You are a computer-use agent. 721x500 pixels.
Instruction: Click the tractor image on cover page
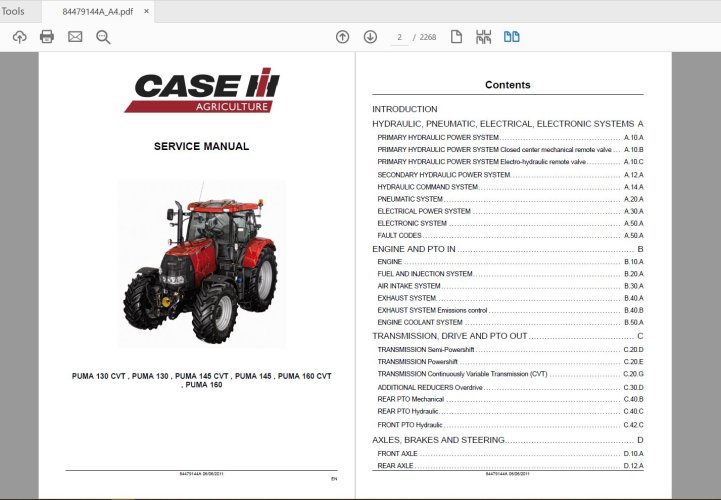coord(201,263)
